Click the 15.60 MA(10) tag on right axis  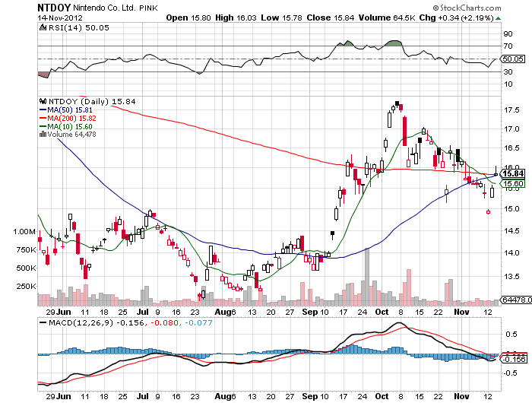(x=513, y=184)
